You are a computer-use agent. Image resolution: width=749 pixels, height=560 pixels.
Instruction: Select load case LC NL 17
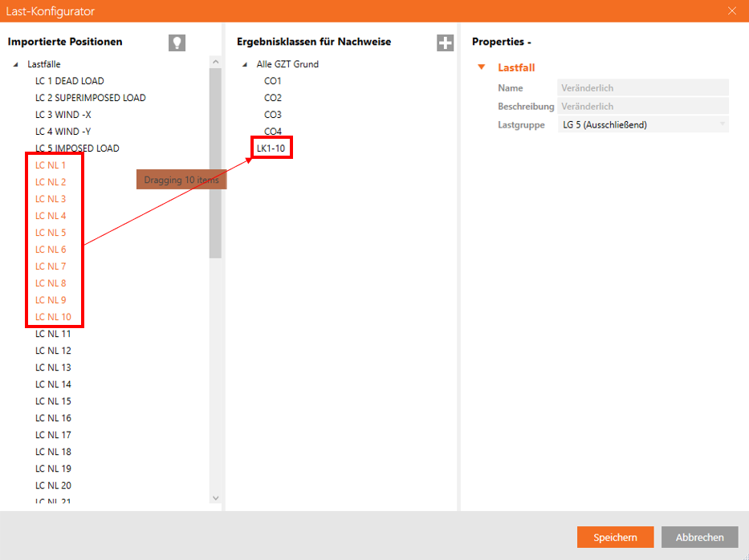[x=53, y=435]
